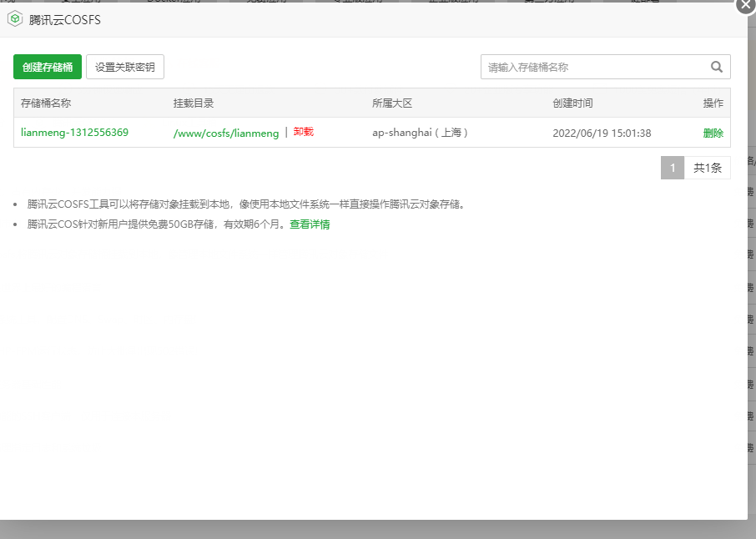Click the 创建存储桶 green button

click(x=48, y=67)
